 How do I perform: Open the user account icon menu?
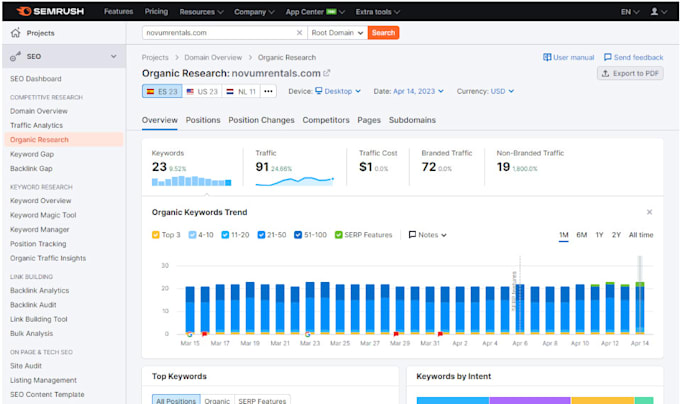pos(658,12)
